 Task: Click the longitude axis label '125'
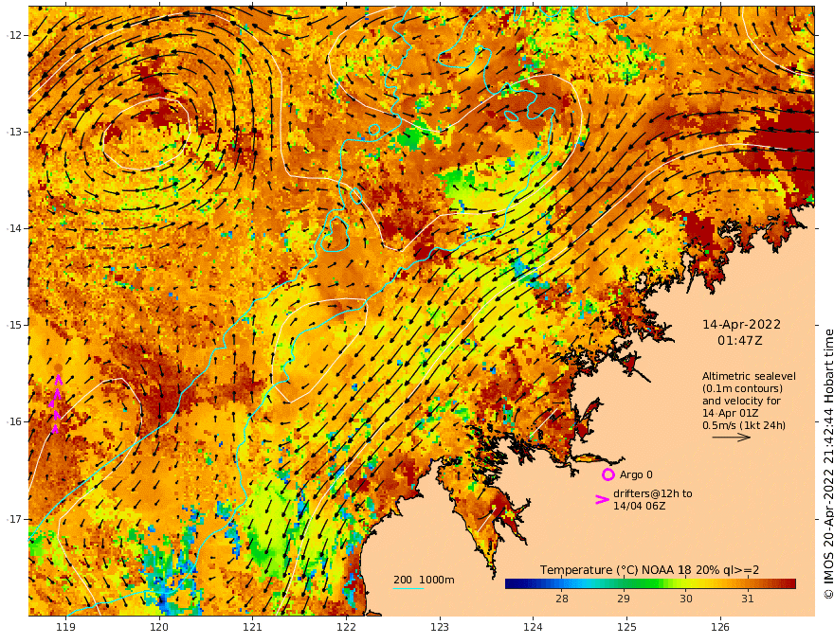[x=627, y=627]
